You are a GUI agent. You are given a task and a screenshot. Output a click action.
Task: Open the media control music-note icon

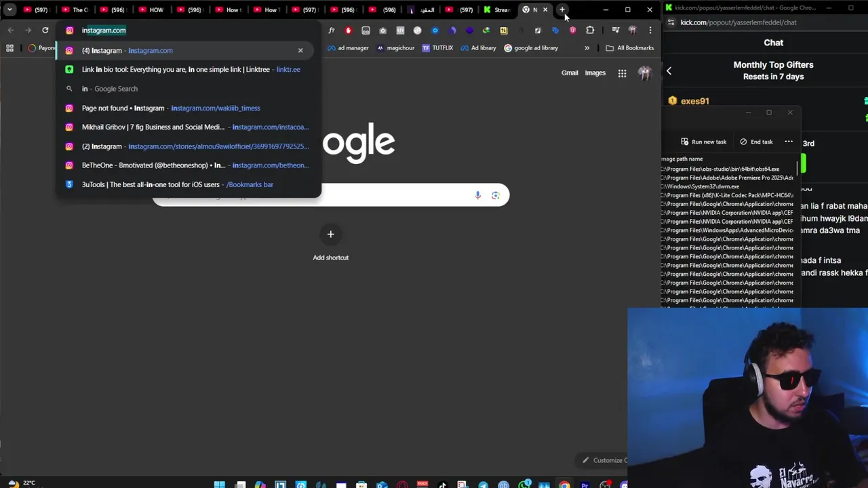click(x=615, y=30)
